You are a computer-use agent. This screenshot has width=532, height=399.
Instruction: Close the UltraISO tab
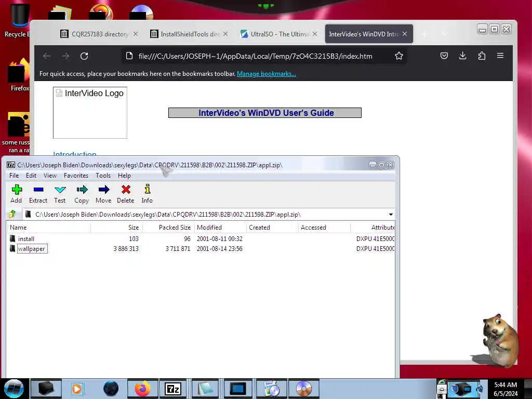point(315,34)
